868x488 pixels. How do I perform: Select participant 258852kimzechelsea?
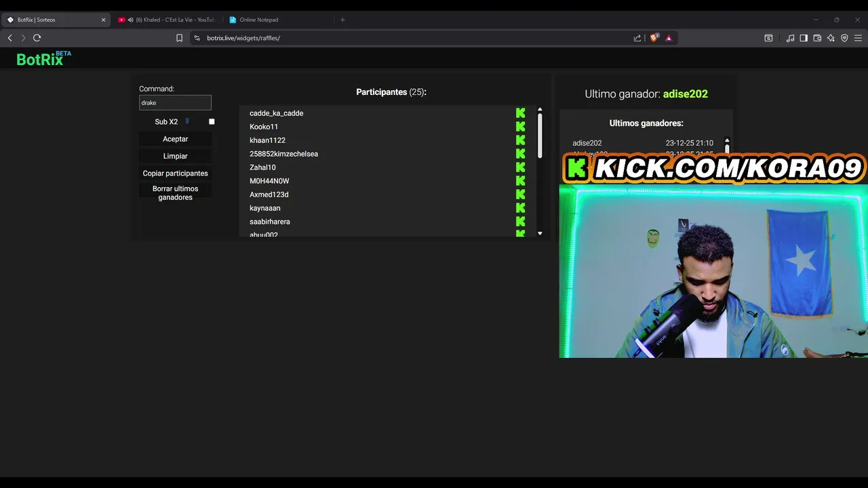283,154
